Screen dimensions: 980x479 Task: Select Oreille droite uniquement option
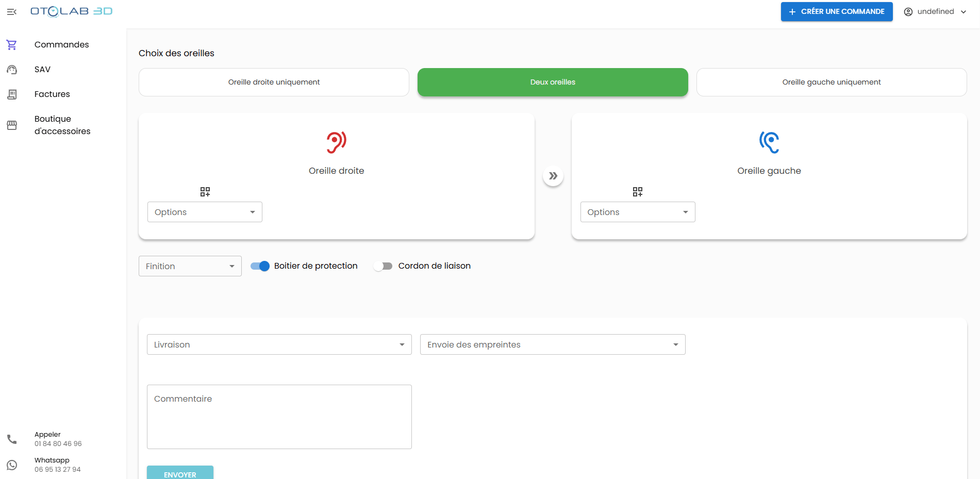coord(274,82)
